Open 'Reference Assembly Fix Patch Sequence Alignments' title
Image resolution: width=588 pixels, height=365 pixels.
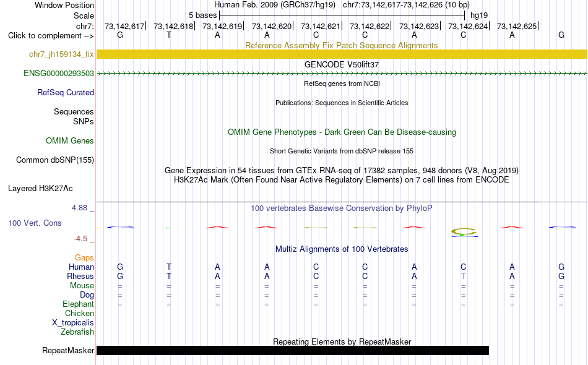(x=341, y=45)
